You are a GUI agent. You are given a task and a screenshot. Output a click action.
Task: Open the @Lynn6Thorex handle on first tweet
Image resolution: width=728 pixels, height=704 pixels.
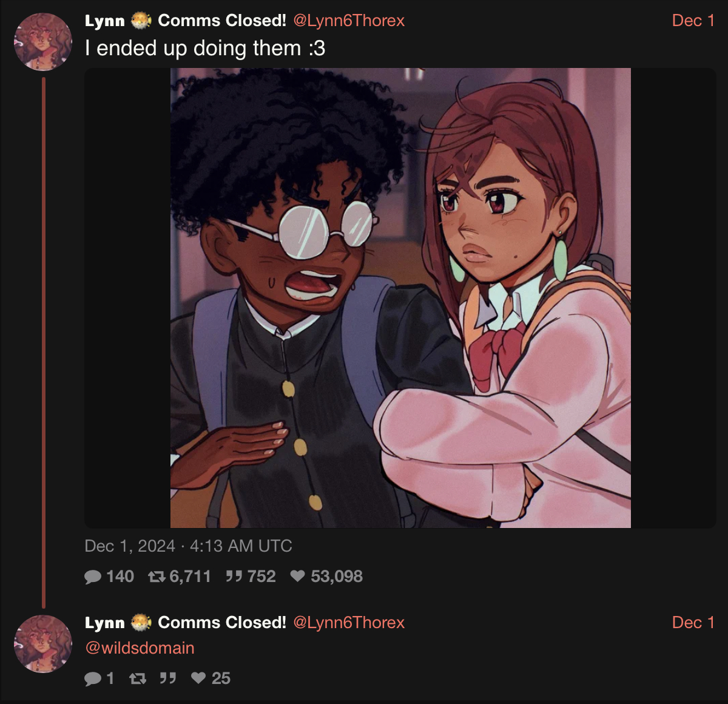tap(349, 21)
